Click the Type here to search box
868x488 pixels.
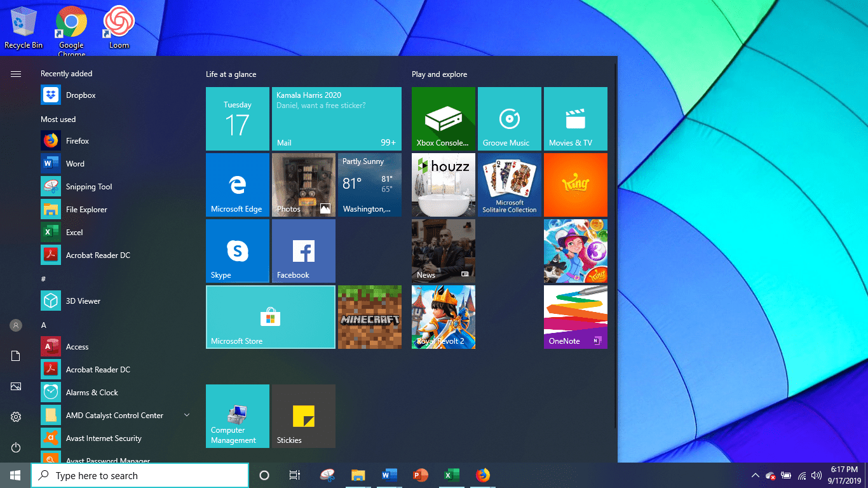point(140,475)
